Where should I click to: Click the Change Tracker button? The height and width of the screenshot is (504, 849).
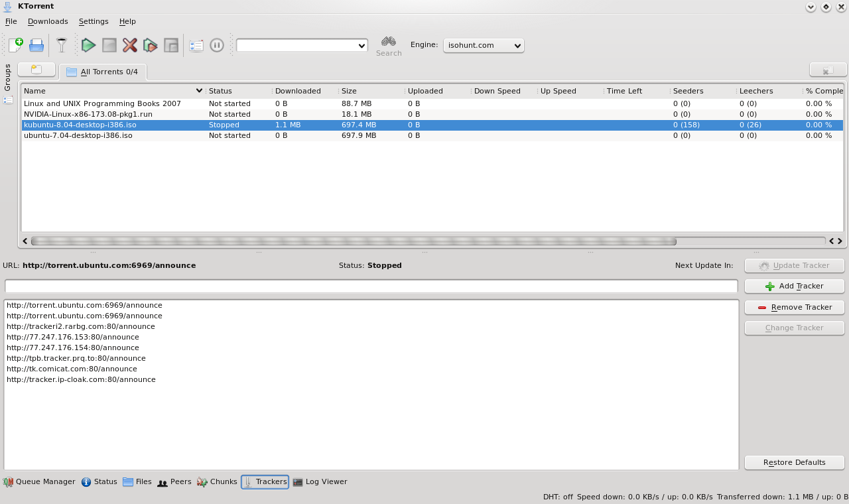point(794,328)
